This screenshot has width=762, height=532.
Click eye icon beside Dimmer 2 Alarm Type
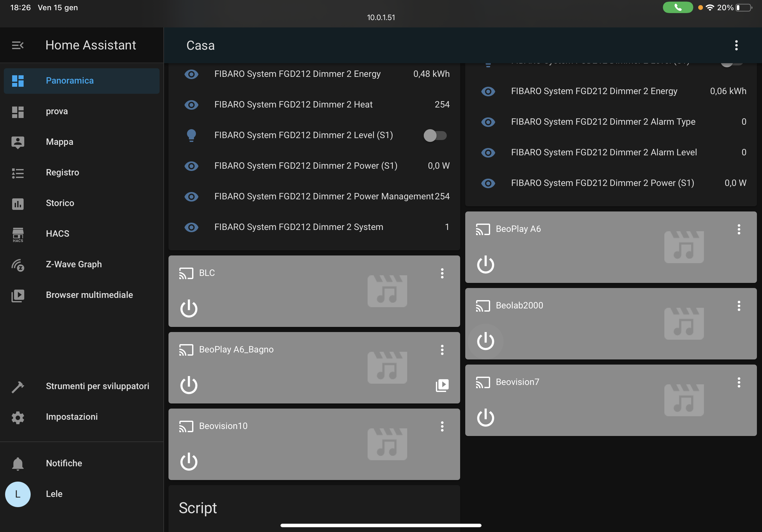pos(488,122)
